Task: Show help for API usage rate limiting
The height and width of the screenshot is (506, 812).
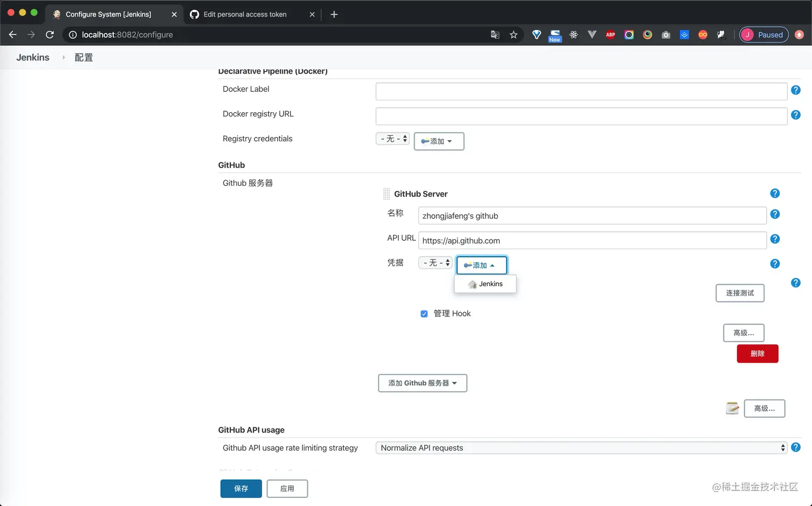Action: (796, 447)
